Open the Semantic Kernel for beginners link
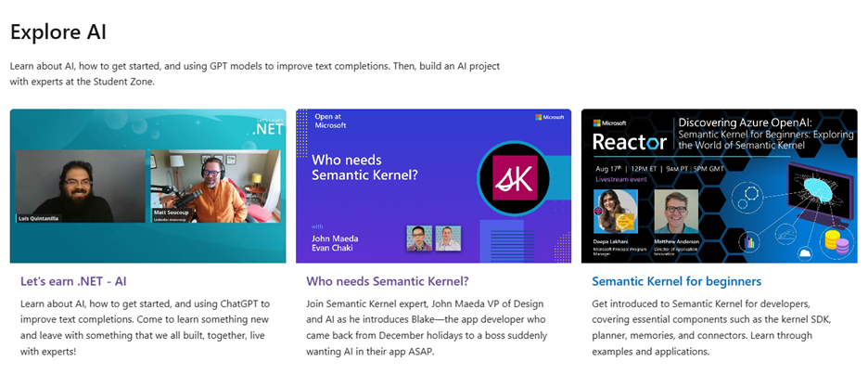The height and width of the screenshot is (387, 868). (x=676, y=281)
